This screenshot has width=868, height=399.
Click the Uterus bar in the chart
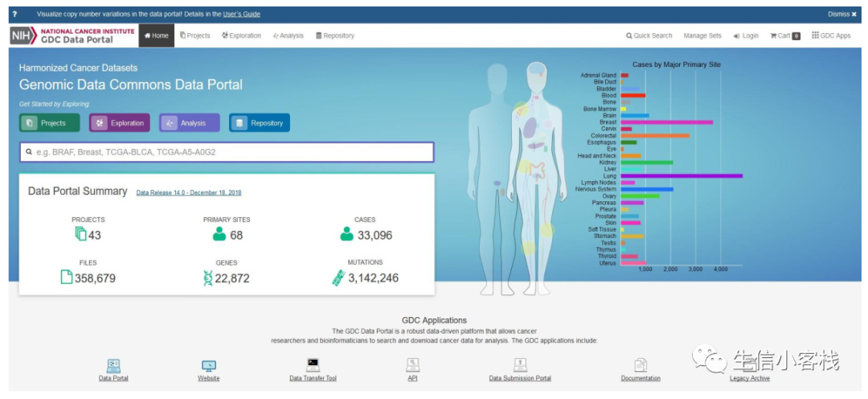634,263
